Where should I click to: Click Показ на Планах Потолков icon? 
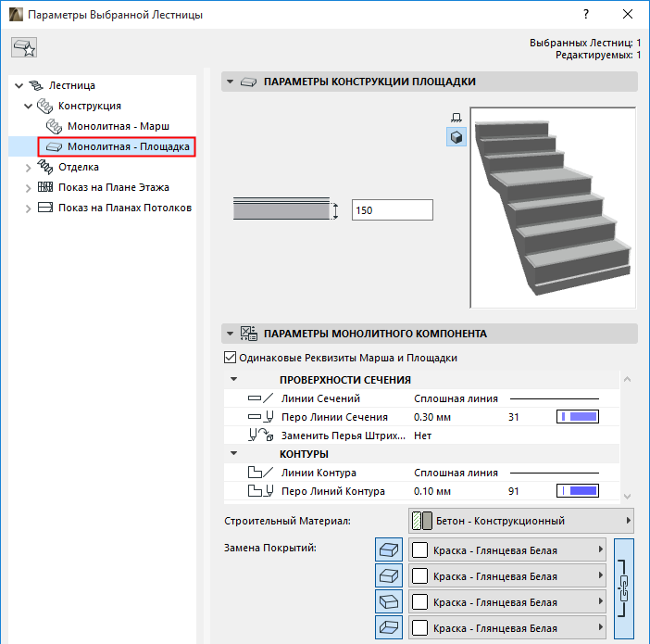(x=45, y=208)
